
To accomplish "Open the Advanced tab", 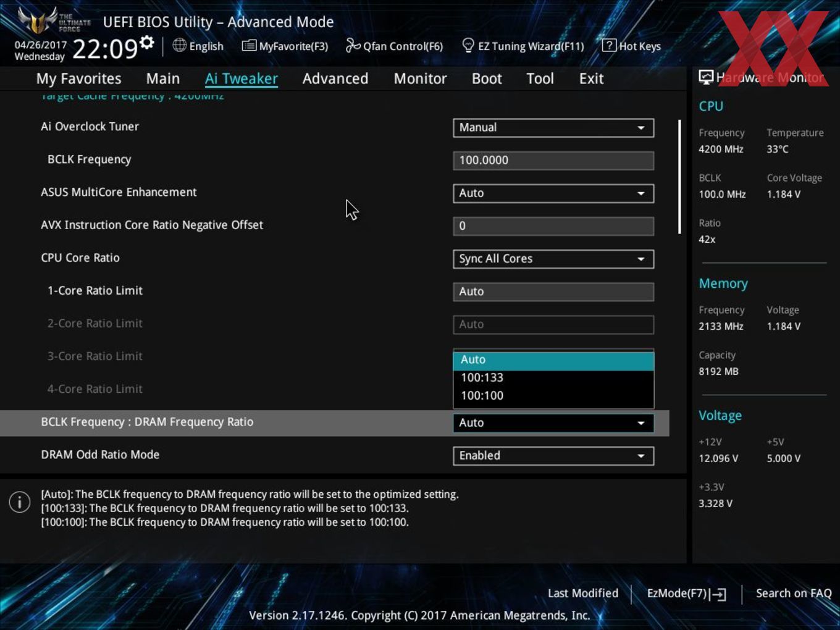I will 335,78.
